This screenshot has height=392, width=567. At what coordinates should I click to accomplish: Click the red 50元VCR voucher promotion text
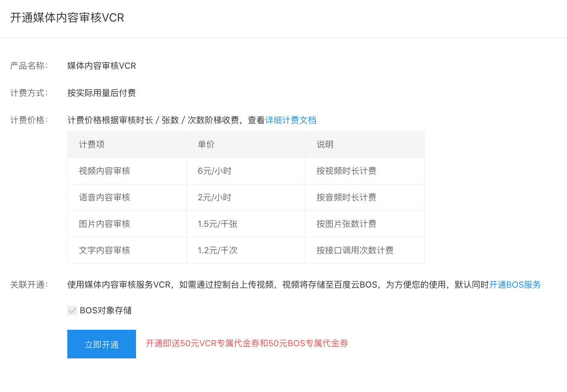(247, 343)
